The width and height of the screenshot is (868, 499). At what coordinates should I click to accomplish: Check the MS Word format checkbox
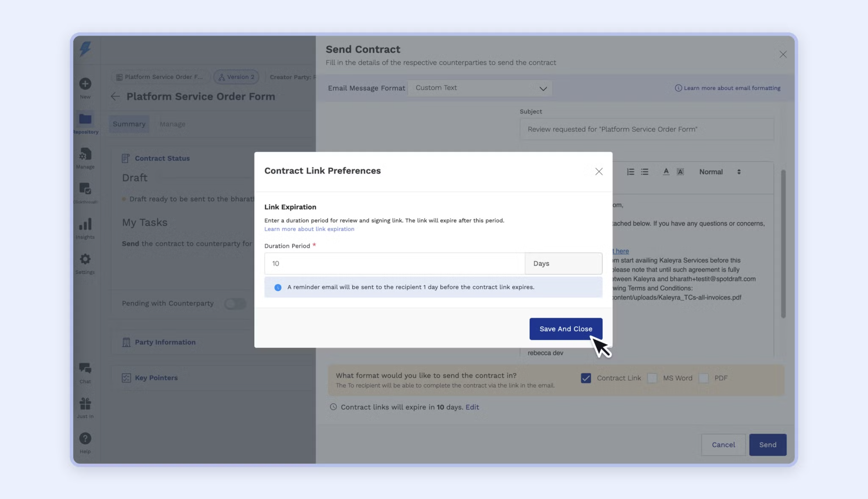[x=652, y=378]
